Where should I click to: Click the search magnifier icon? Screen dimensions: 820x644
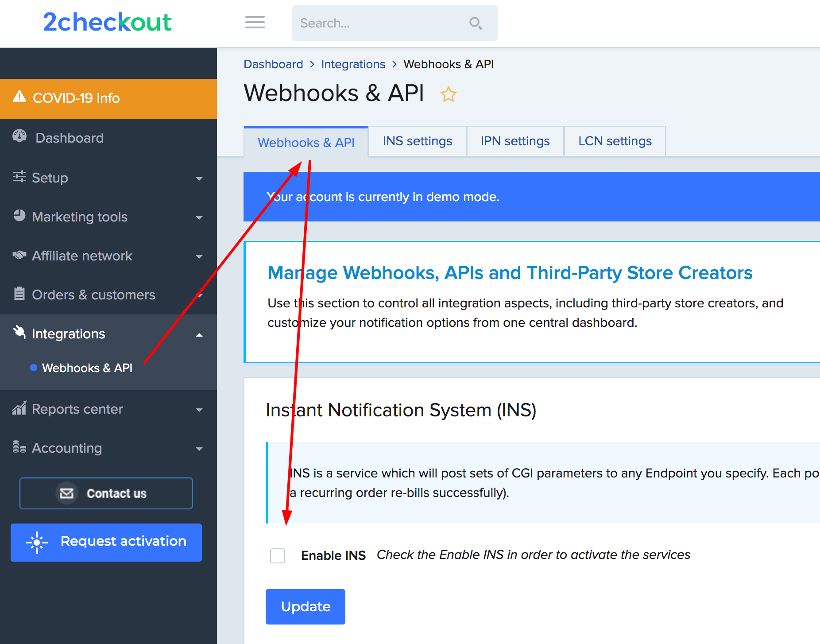coord(476,23)
